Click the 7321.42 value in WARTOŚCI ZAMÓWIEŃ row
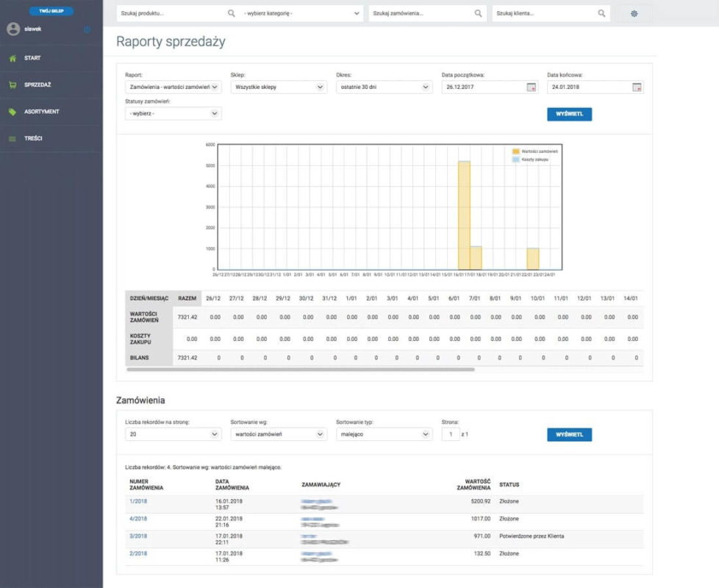719x588 pixels. coord(187,317)
